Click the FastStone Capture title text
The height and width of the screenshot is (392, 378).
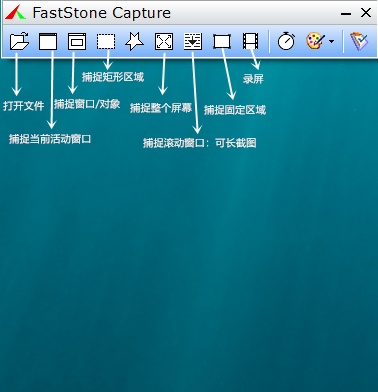(x=101, y=13)
